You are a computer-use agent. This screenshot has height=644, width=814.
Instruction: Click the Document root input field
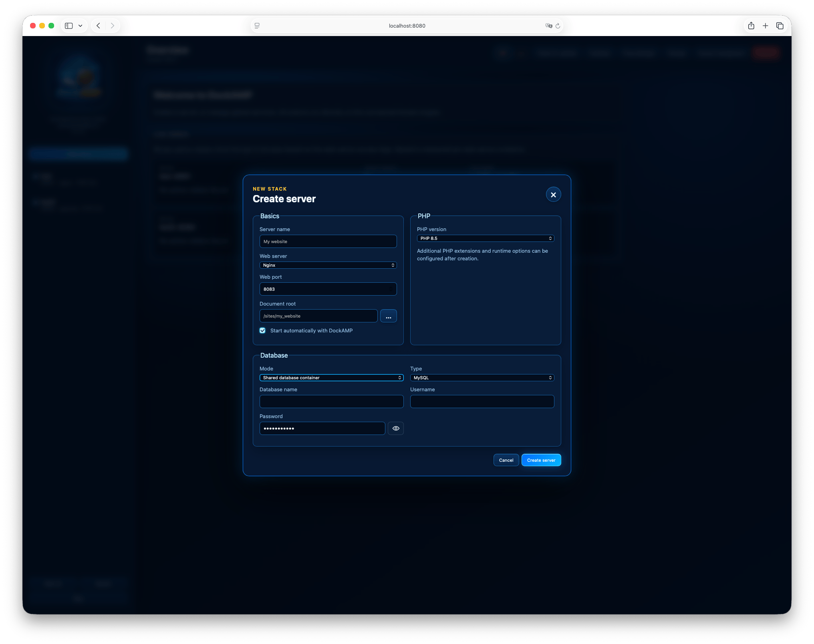pyautogui.click(x=318, y=316)
